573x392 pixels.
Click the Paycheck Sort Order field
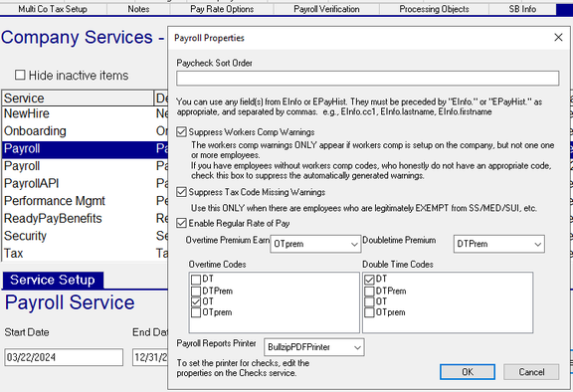pyautogui.click(x=368, y=79)
